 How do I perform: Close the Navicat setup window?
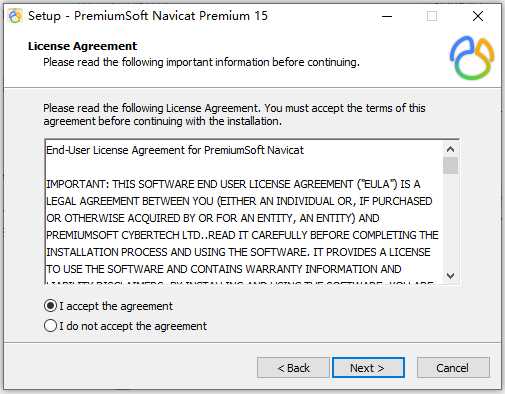[478, 16]
